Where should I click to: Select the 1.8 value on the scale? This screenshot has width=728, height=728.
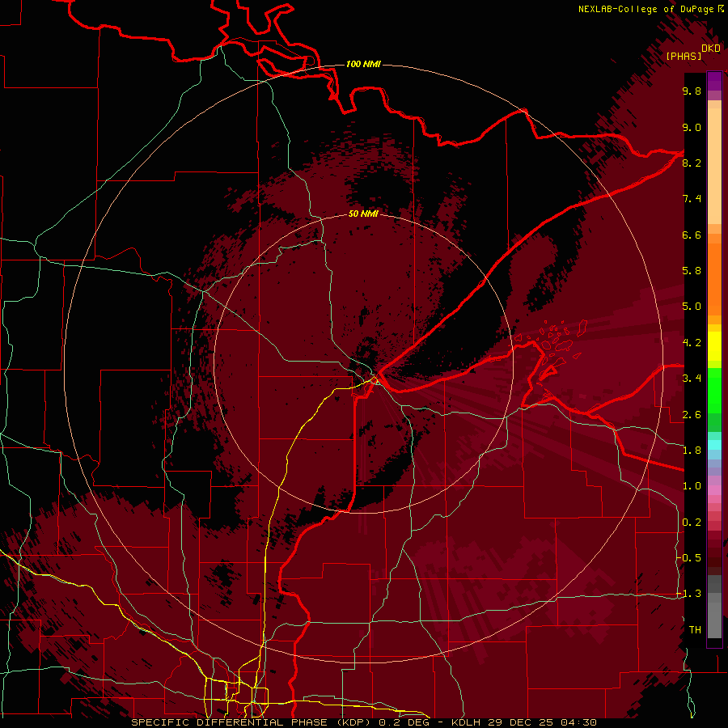[x=692, y=451]
